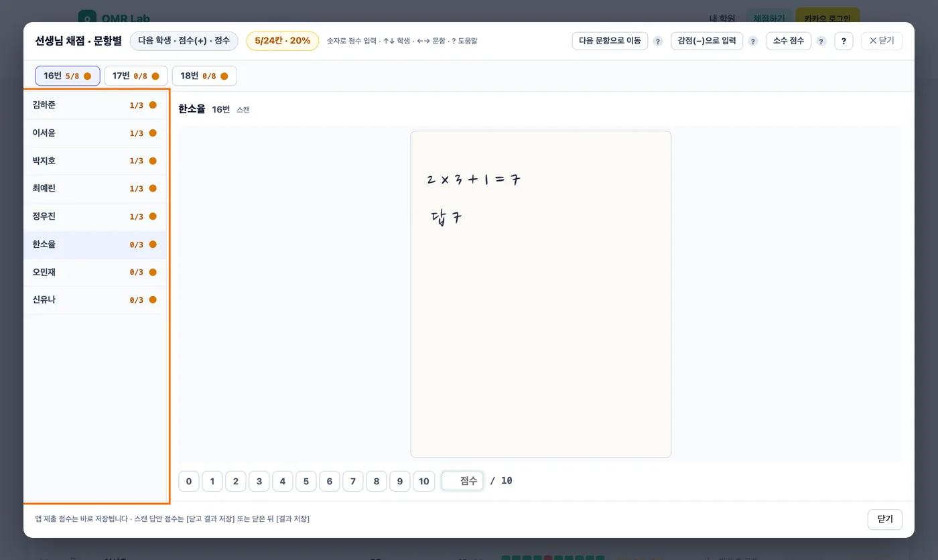The height and width of the screenshot is (560, 938).
Task: Select student 최예린
Action: 94,189
